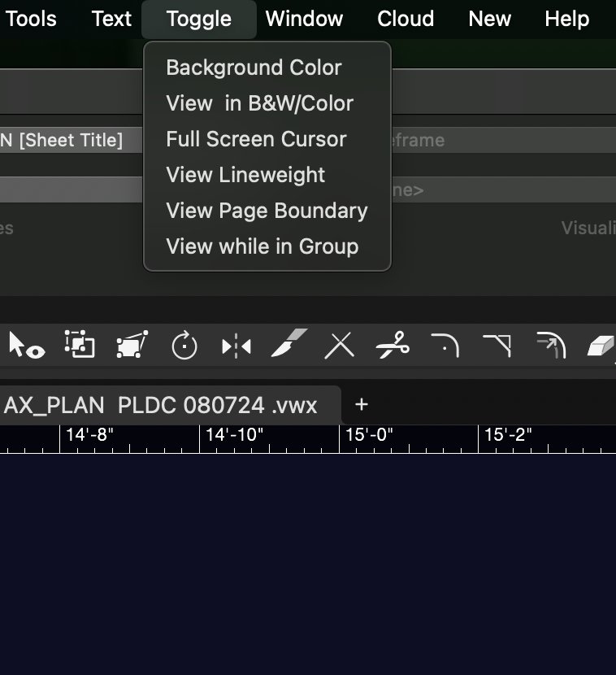Select the Mirror tool

click(x=236, y=346)
